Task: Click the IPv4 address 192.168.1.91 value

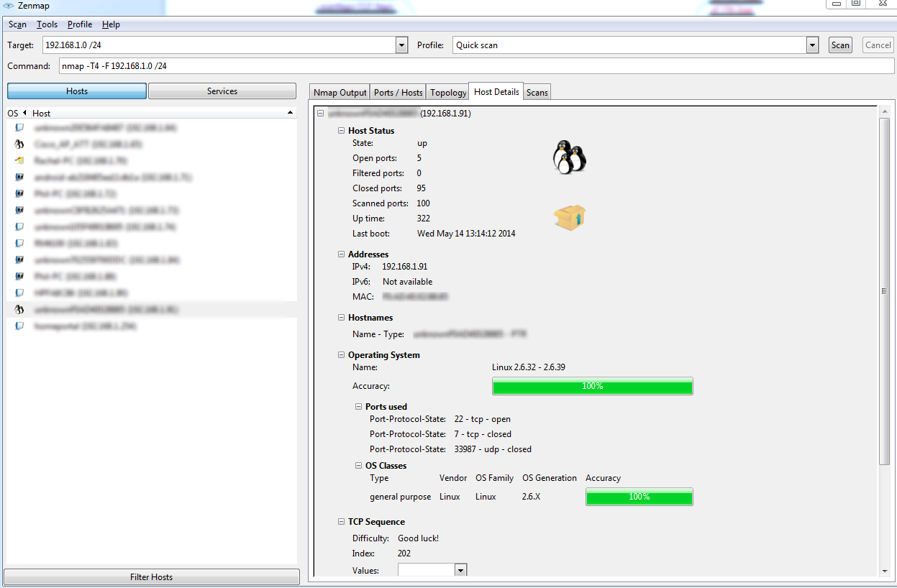Action: pyautogui.click(x=404, y=267)
